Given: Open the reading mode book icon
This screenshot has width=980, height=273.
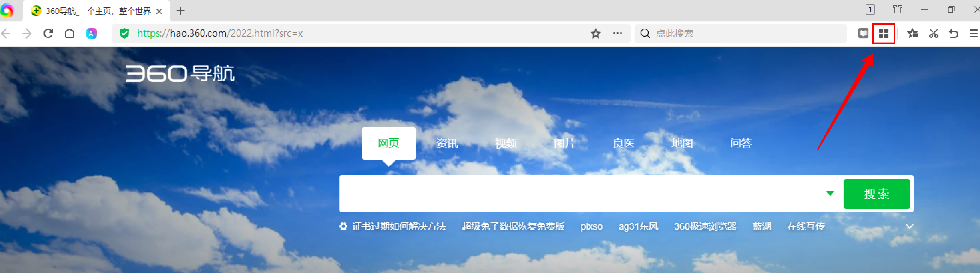Looking at the screenshot, I should pyautogui.click(x=863, y=34).
